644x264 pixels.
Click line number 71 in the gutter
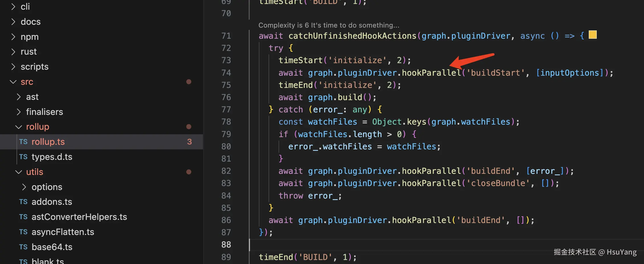pyautogui.click(x=226, y=36)
